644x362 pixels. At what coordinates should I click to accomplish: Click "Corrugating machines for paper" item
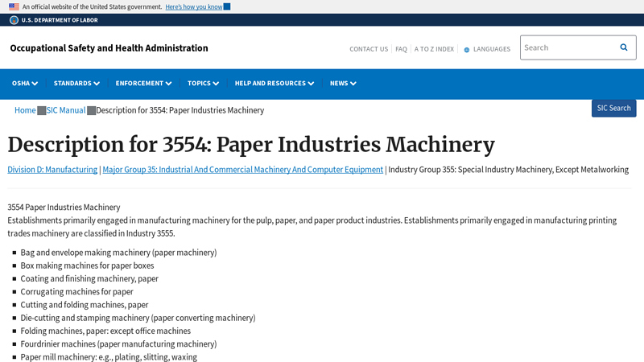pyautogui.click(x=76, y=292)
